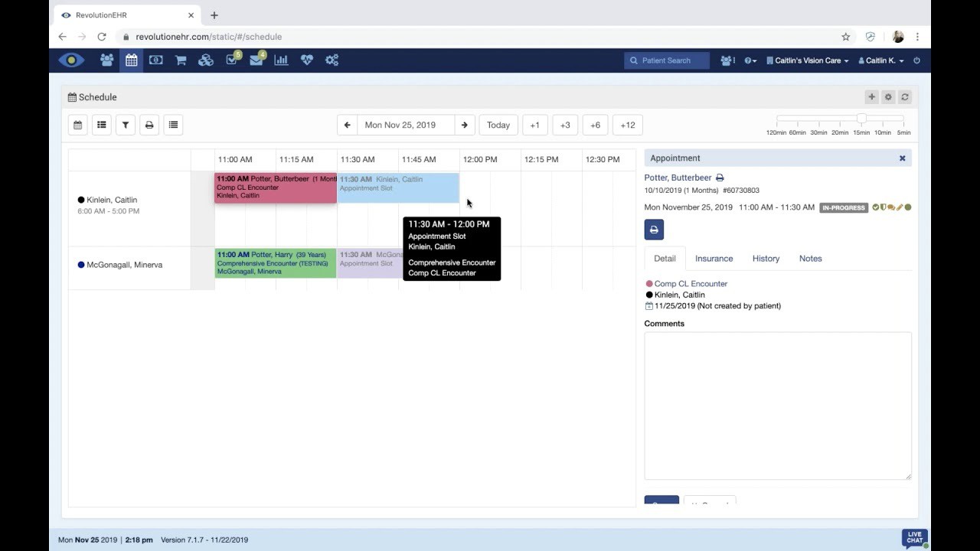Open patient link Potter, Butterbeer

click(678, 178)
